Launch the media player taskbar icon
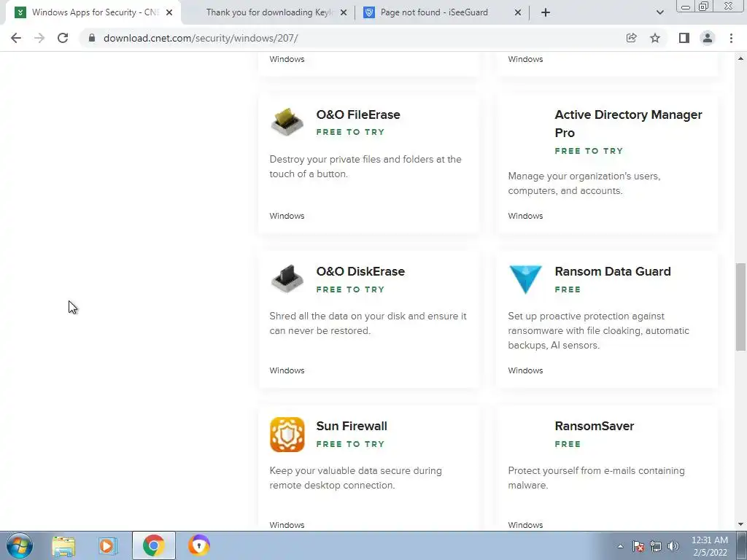747x560 pixels. pos(108,545)
